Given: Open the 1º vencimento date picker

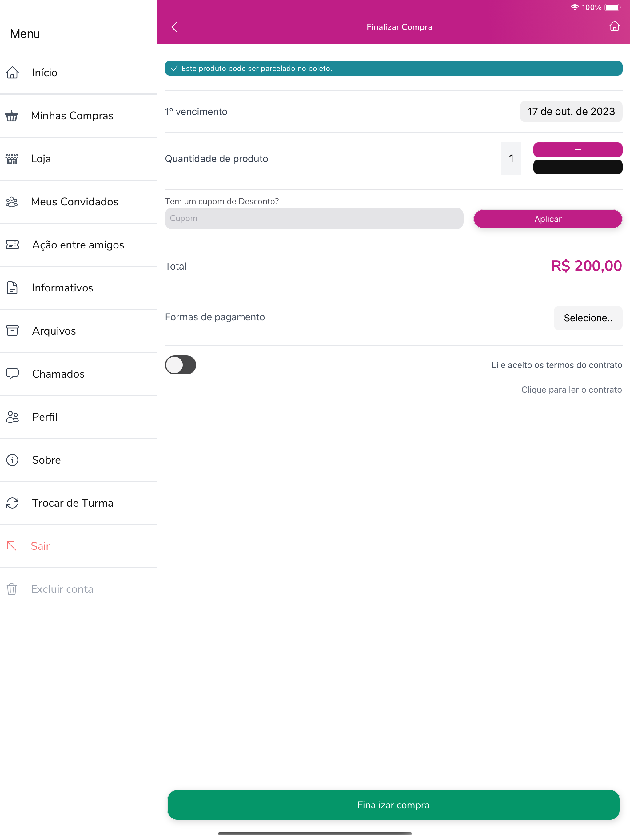Looking at the screenshot, I should click(571, 111).
